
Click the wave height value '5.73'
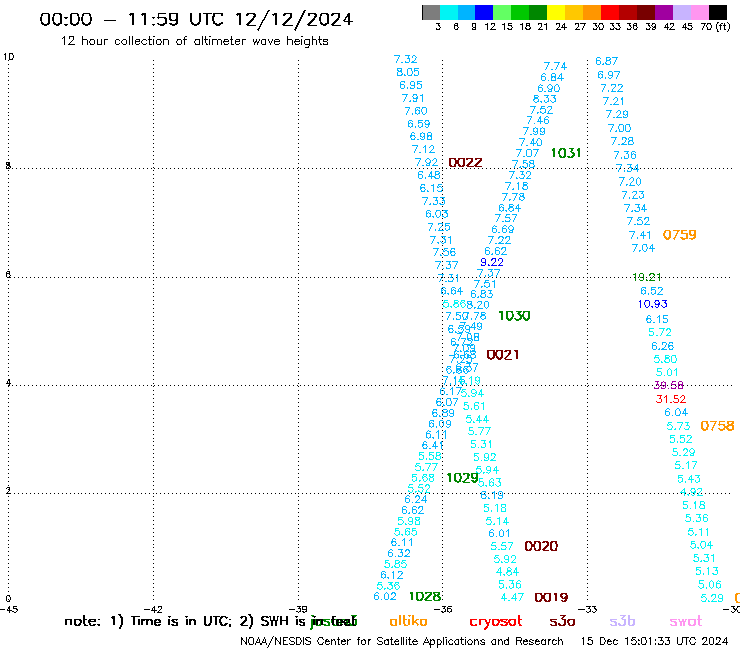click(x=678, y=426)
